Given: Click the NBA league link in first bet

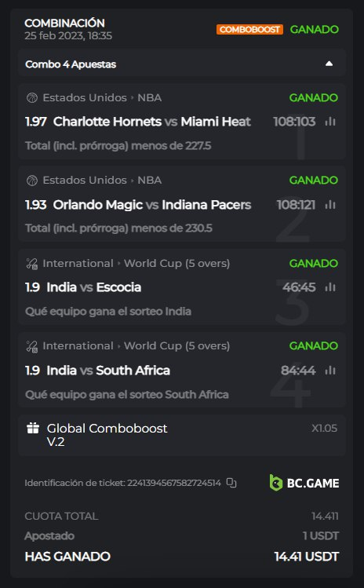Looking at the screenshot, I should (x=150, y=98).
